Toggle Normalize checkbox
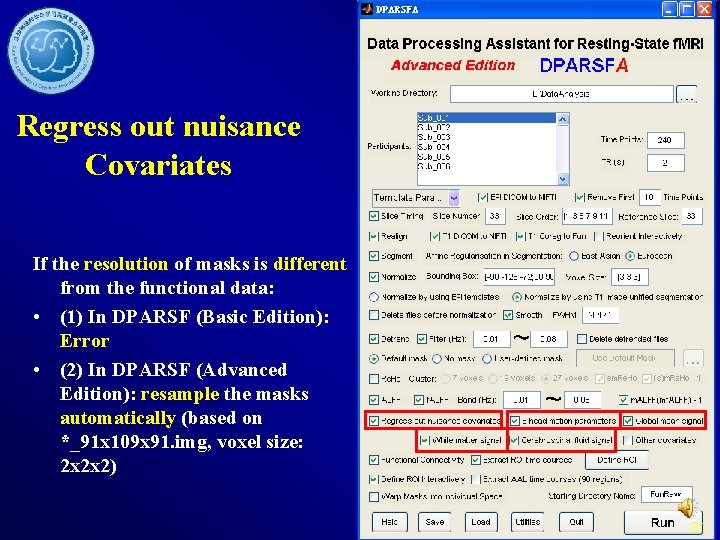The width and height of the screenshot is (720, 540). coord(374,277)
